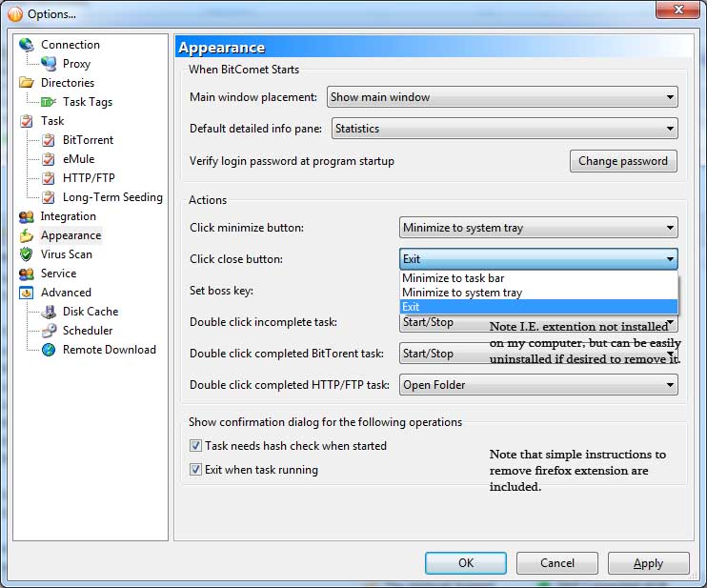Click the HTTP/FTP clipboard icon
The image size is (707, 588).
click(x=49, y=178)
